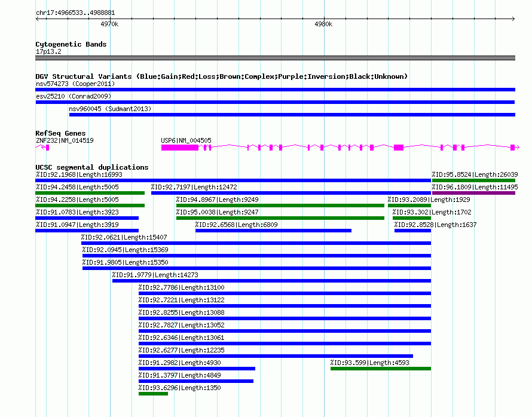
Task: Click the %ID:91.0947|Length:3919 label
Action: tap(77, 225)
